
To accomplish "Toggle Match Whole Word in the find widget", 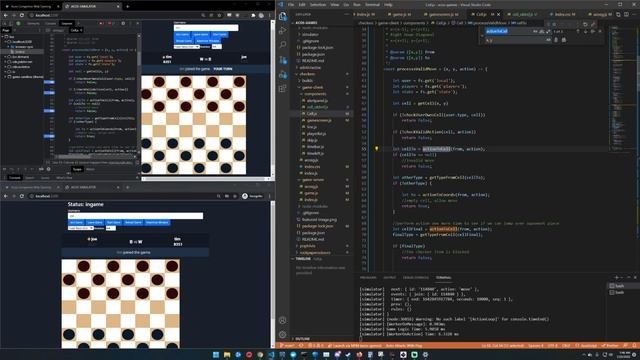I will pyautogui.click(x=541, y=31).
